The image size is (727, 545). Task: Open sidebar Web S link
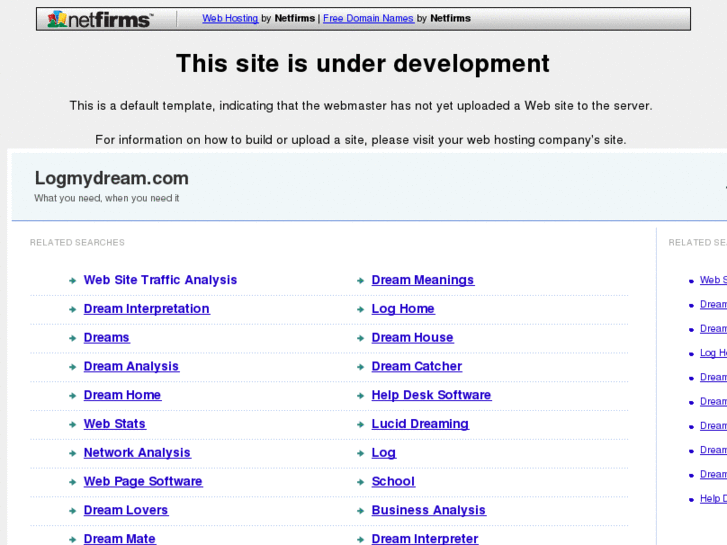pos(713,280)
